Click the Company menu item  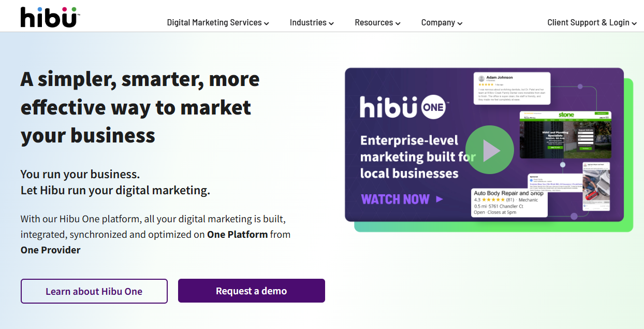437,22
